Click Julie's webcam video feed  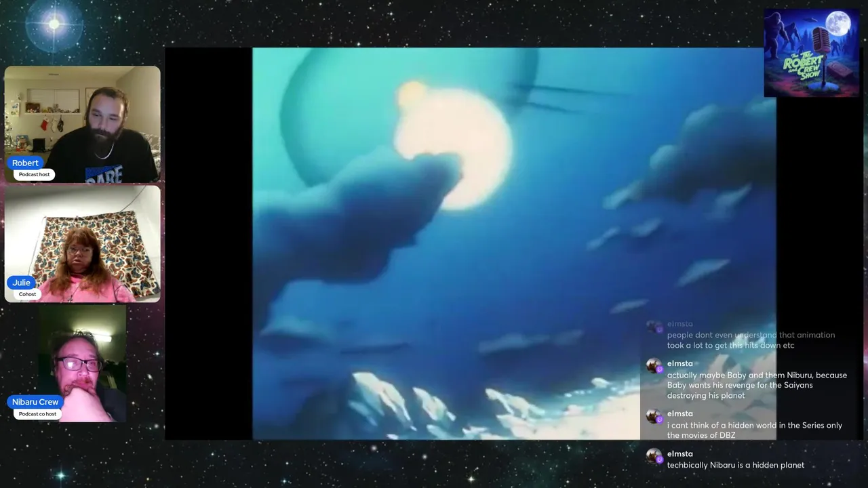click(83, 244)
